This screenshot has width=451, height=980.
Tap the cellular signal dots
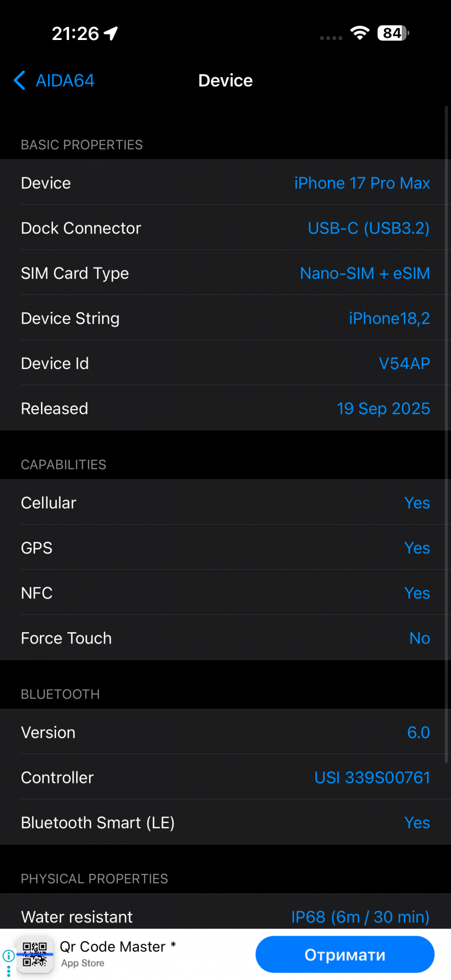[x=331, y=38]
